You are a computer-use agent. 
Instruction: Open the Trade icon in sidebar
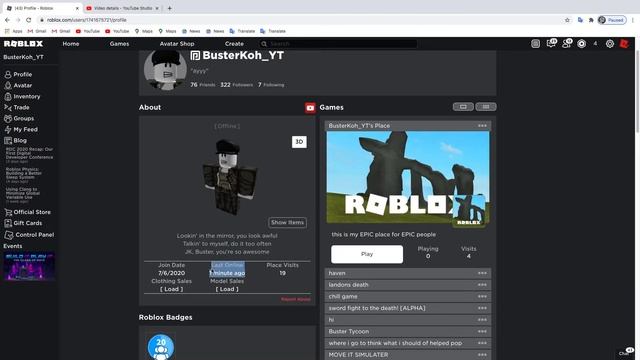coord(8,107)
